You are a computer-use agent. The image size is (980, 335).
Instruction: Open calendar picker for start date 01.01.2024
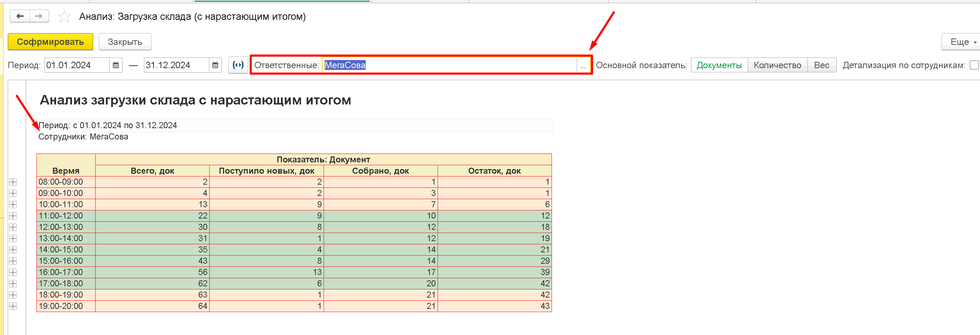pos(116,65)
